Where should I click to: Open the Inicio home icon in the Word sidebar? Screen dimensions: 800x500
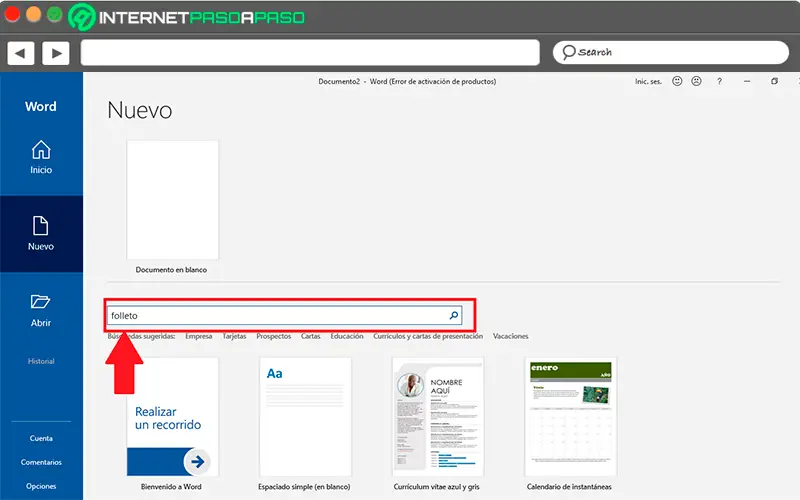click(41, 150)
